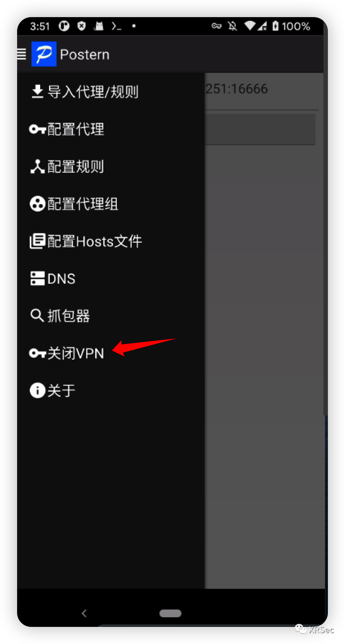This screenshot has height=644, width=345.
Task: Click the document icon beside 配置Hosts文件
Action: 38,241
